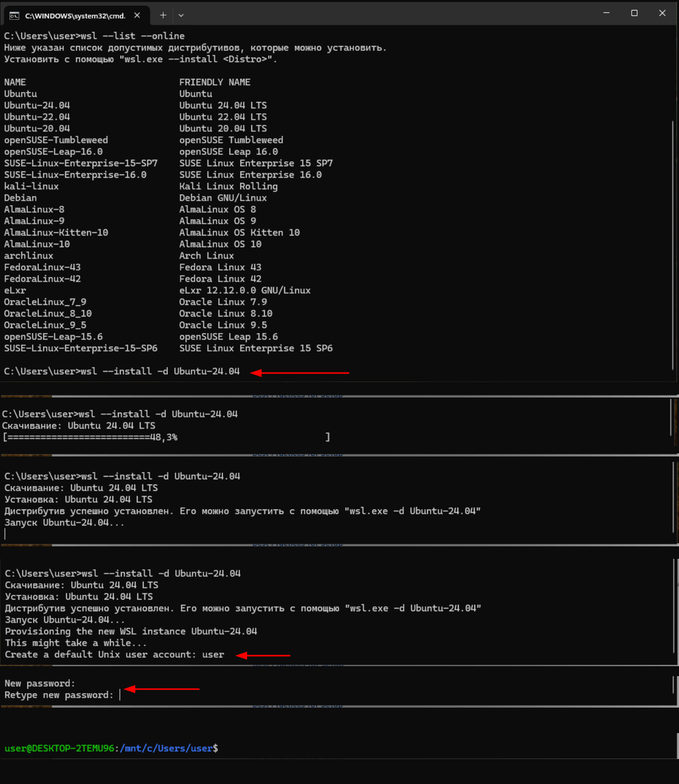This screenshot has height=784, width=679.
Task: Select the "OracleLinux_9_5" distro name
Action: pos(45,325)
